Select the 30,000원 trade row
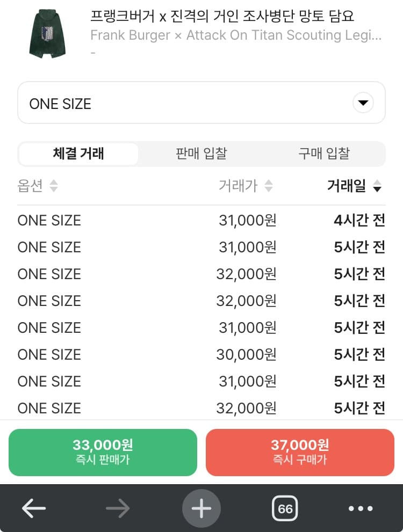Viewport: 403px width, 532px height. pos(201,354)
